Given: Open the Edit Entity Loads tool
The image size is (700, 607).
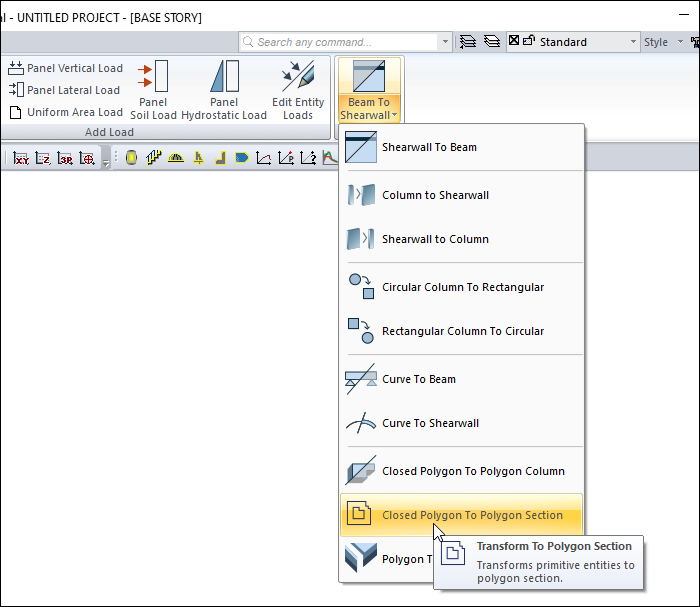Looking at the screenshot, I should coord(298,90).
